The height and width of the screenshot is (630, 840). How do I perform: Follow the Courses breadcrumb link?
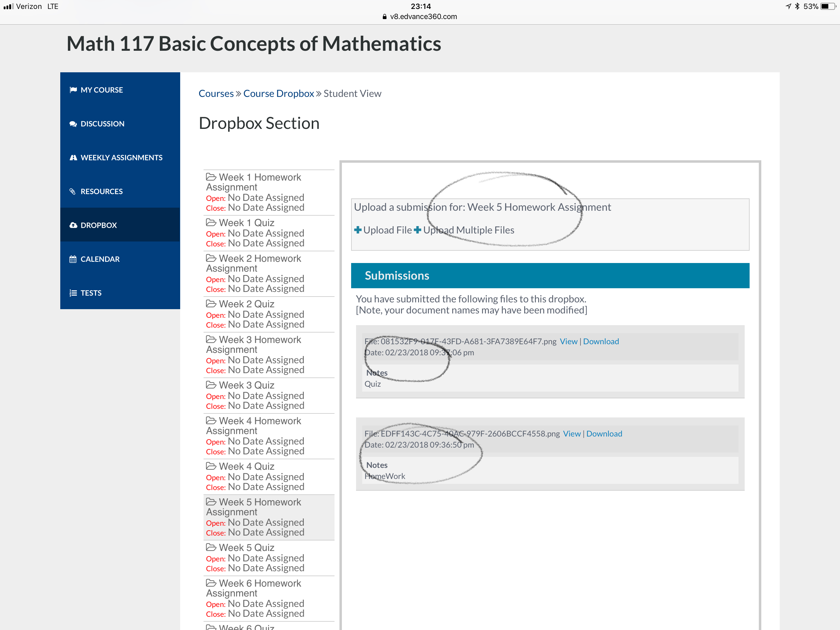pyautogui.click(x=216, y=94)
